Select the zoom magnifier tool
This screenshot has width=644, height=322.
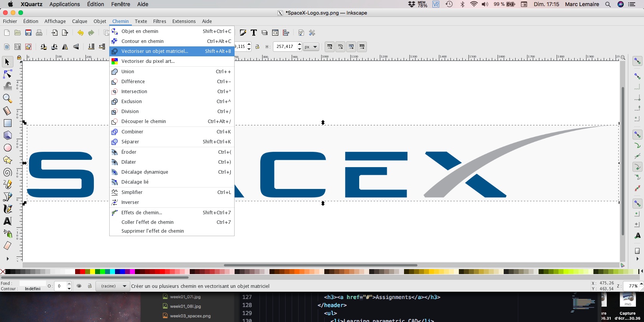7,99
